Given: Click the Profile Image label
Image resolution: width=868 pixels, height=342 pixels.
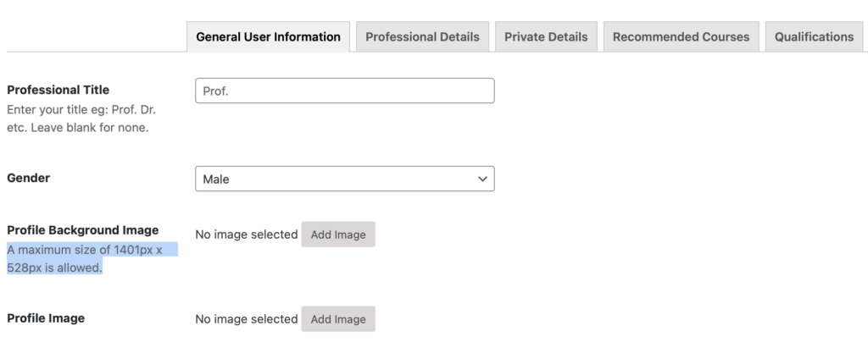Looking at the screenshot, I should [46, 318].
